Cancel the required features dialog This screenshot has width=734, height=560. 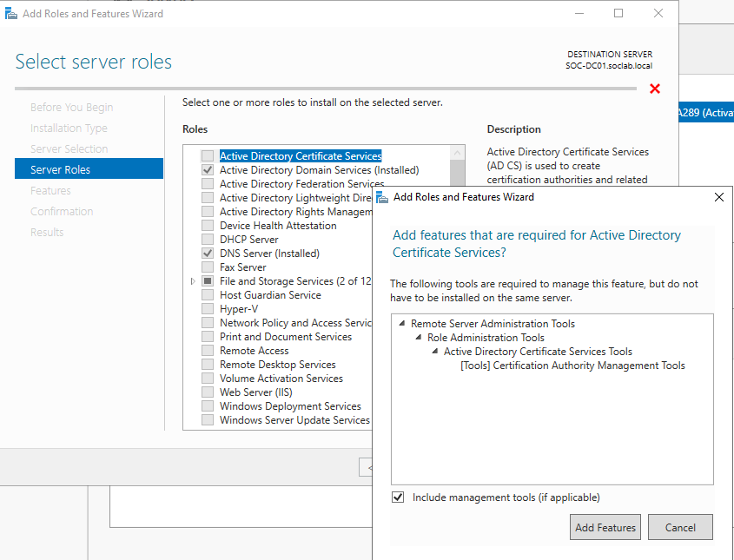(680, 527)
